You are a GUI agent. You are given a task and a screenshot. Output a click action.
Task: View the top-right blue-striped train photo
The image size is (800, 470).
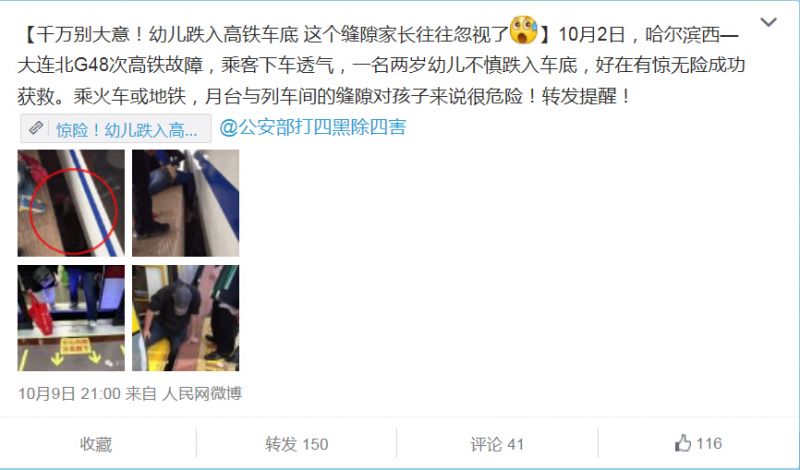(185, 203)
